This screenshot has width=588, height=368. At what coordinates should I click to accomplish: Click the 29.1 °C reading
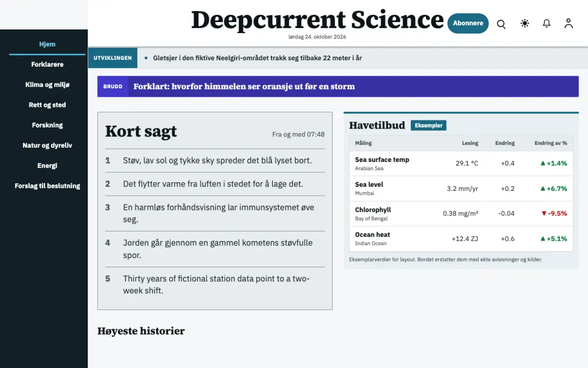467,163
